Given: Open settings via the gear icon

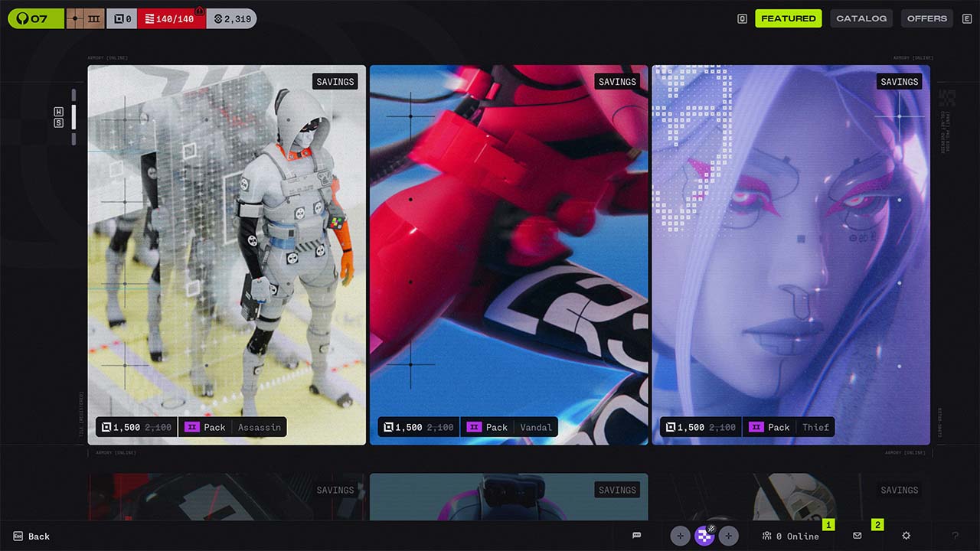Looking at the screenshot, I should pos(906,536).
